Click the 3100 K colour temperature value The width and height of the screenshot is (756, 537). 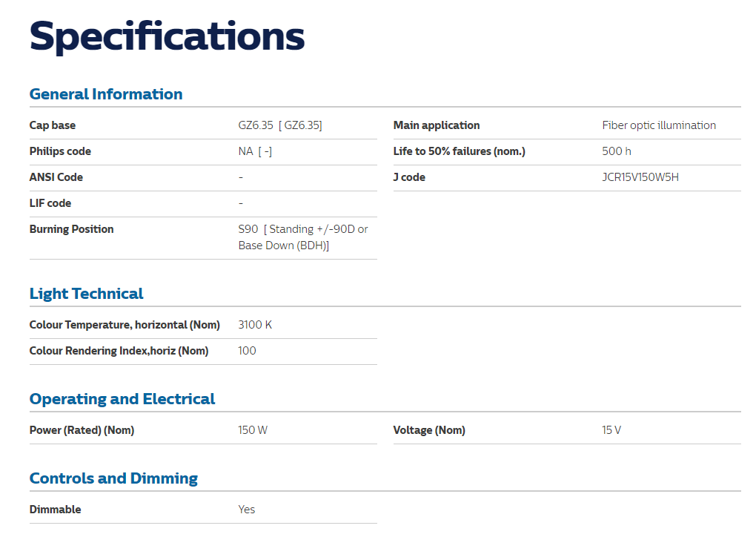pos(255,325)
